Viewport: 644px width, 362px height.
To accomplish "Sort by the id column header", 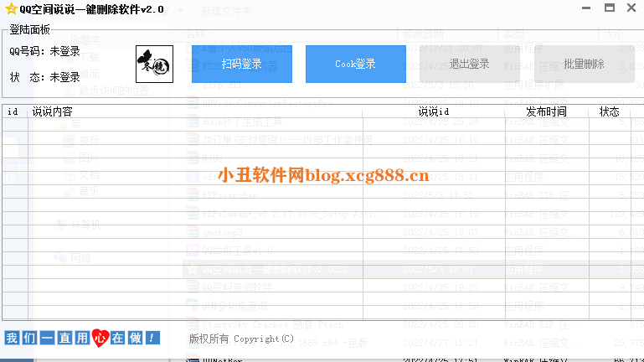I will [x=15, y=111].
